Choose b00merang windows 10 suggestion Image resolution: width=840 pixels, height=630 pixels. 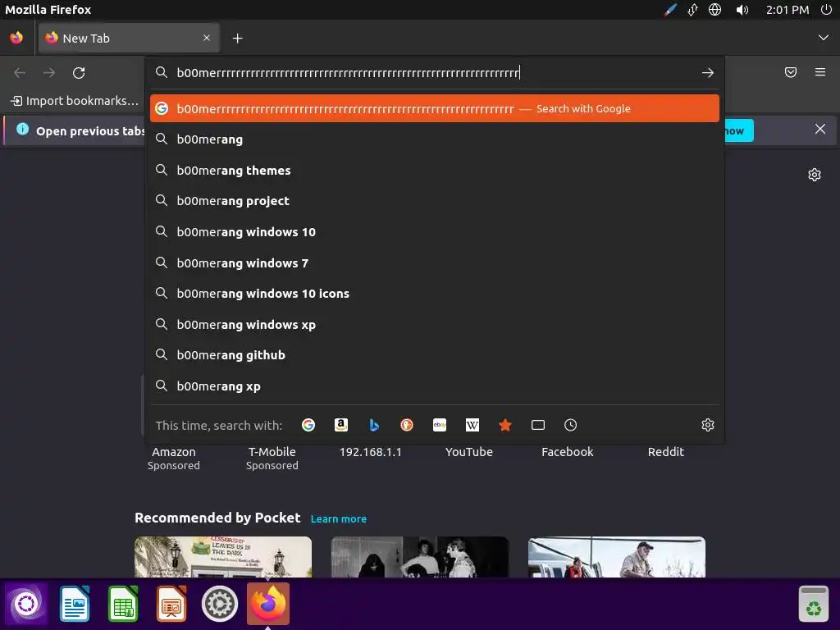435,232
